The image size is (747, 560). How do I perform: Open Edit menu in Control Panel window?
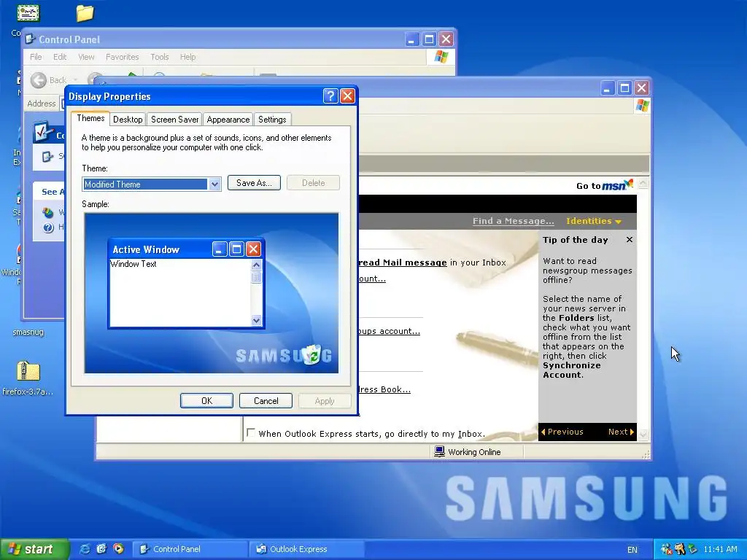tap(60, 57)
